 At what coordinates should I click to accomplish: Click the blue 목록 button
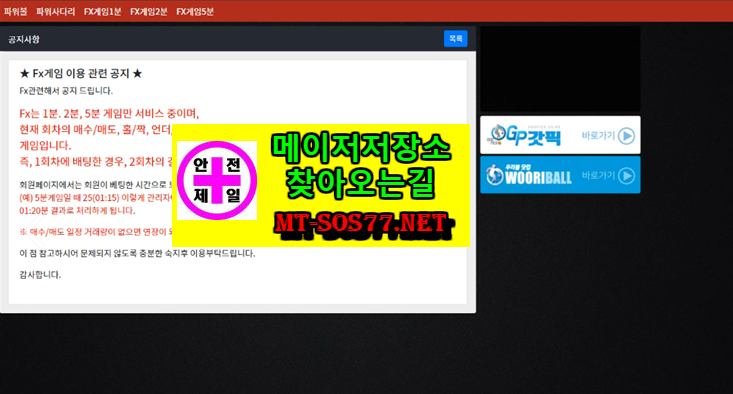coord(455,38)
